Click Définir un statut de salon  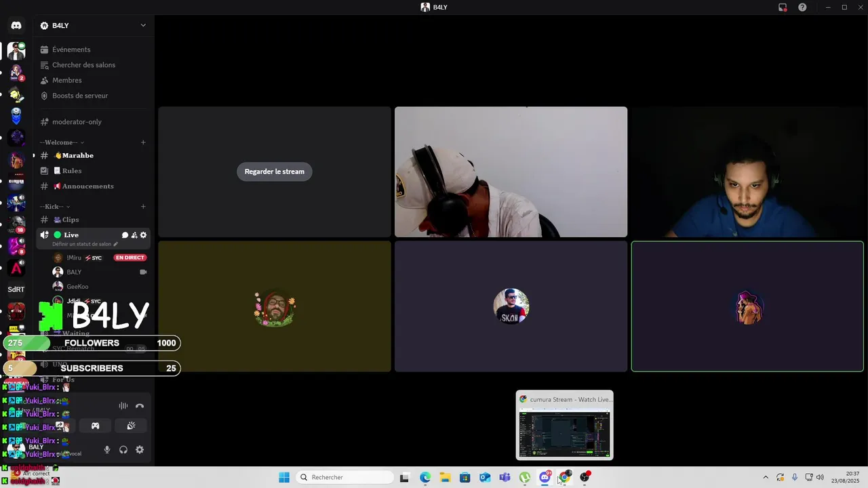click(x=81, y=244)
